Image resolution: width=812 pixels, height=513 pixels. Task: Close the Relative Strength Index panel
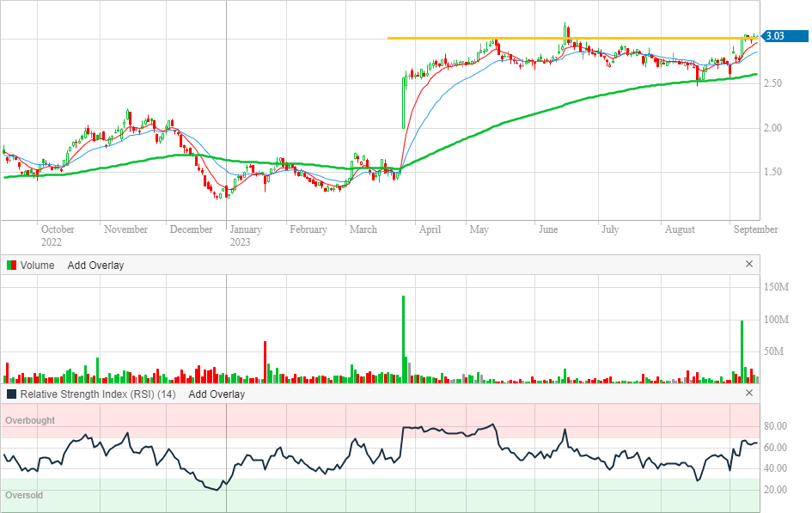(748, 394)
